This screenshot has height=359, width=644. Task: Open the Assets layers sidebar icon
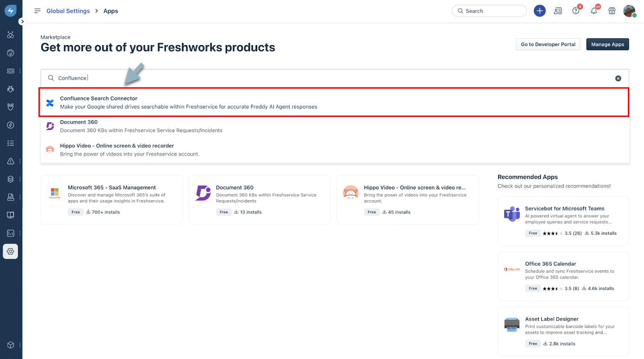coord(10,179)
